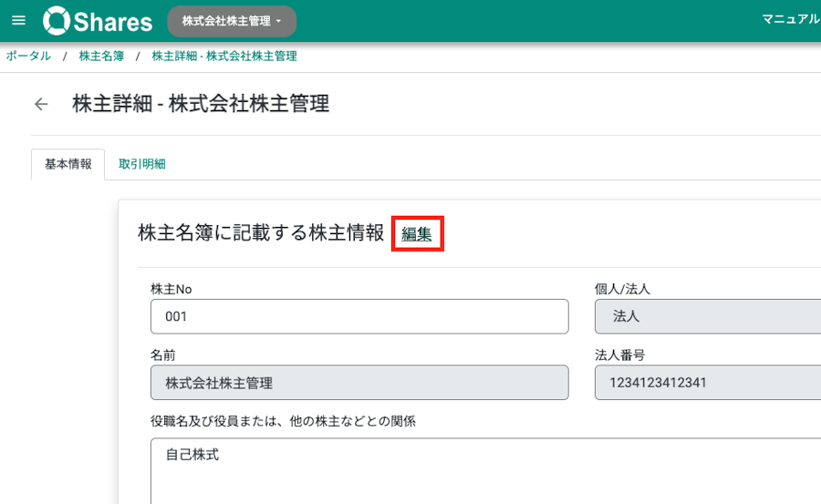Select the 法人番号 field 1234123412341
Screen dimensions: 821x504
[x=708, y=383]
